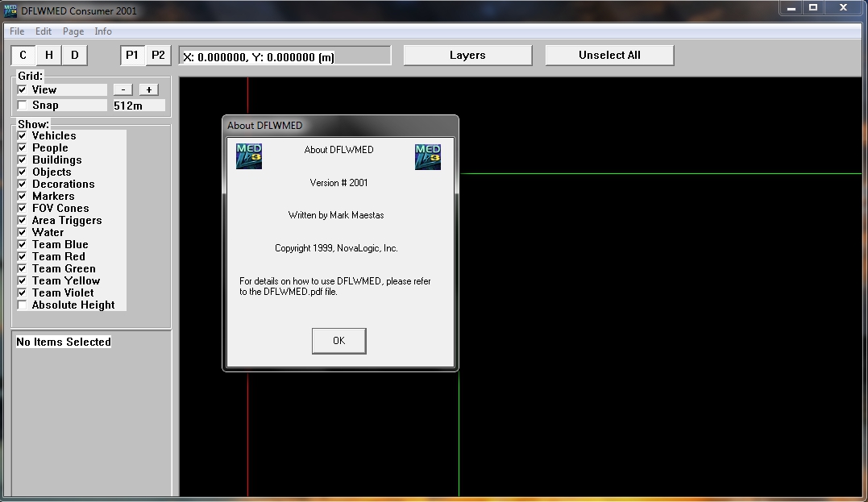This screenshot has width=868, height=502.
Task: Hide Team Red items
Action: (x=22, y=257)
